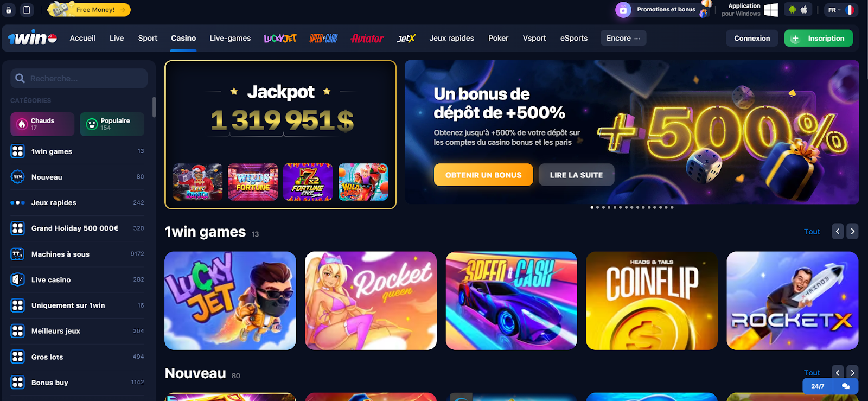The height and width of the screenshot is (401, 868).
Task: Click the Inscription button
Action: point(818,38)
